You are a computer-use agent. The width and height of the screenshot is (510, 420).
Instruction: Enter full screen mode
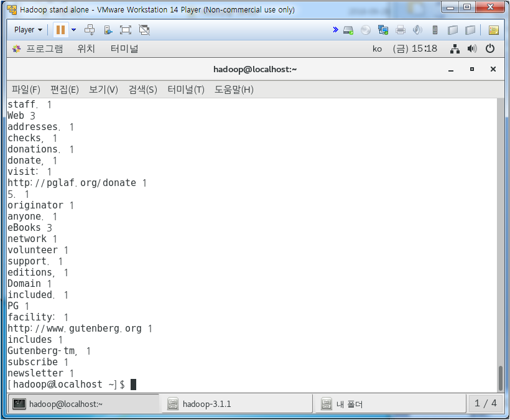coord(126,30)
